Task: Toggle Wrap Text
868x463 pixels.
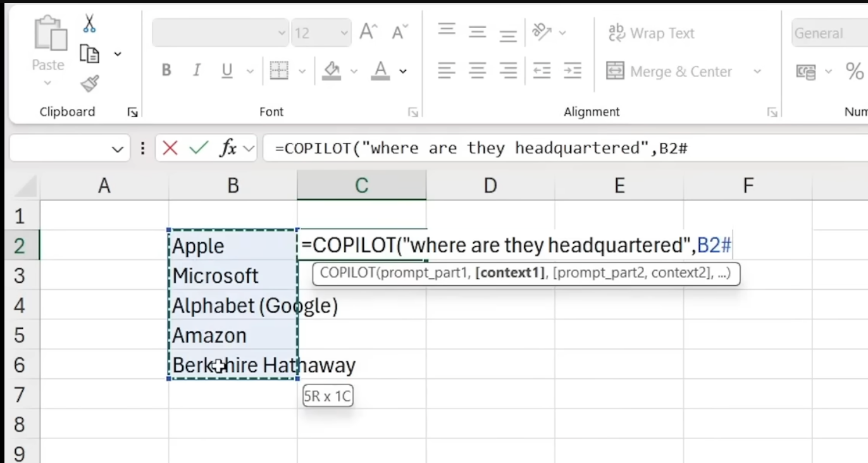Action: click(651, 33)
